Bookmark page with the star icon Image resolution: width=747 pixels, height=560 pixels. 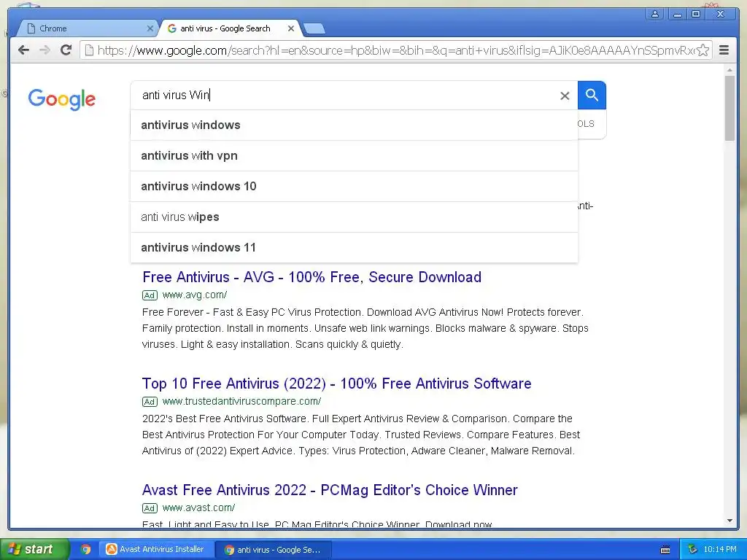pyautogui.click(x=703, y=50)
